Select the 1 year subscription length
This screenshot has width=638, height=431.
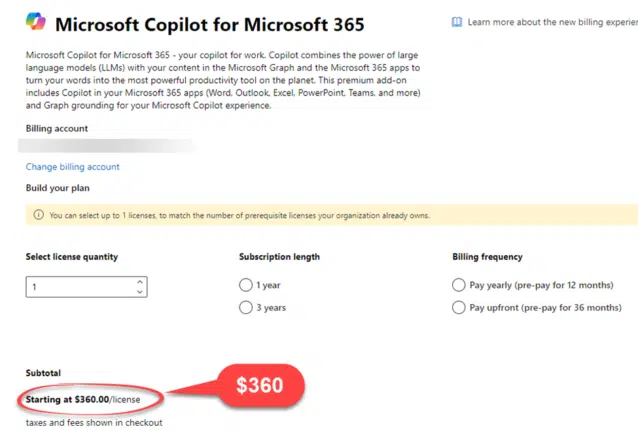(x=246, y=285)
